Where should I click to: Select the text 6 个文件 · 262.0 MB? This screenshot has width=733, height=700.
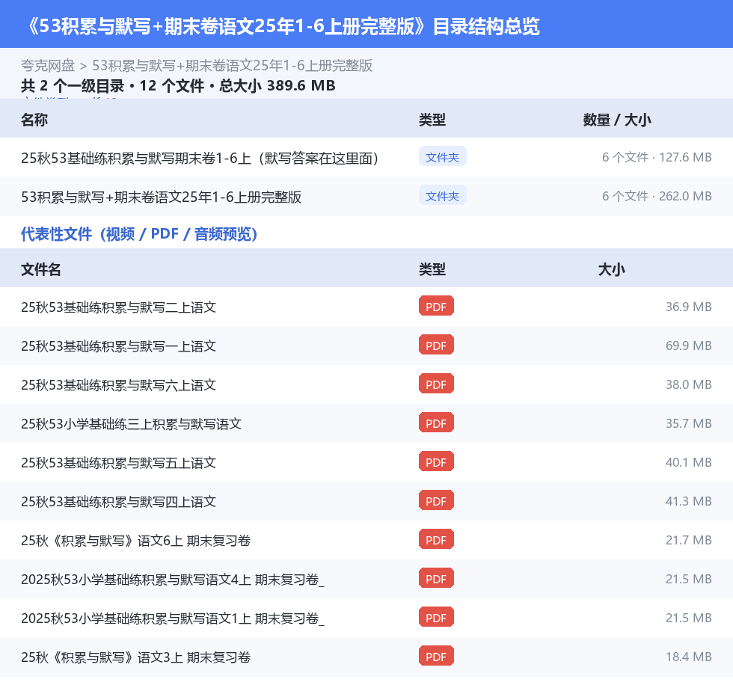[x=657, y=196]
